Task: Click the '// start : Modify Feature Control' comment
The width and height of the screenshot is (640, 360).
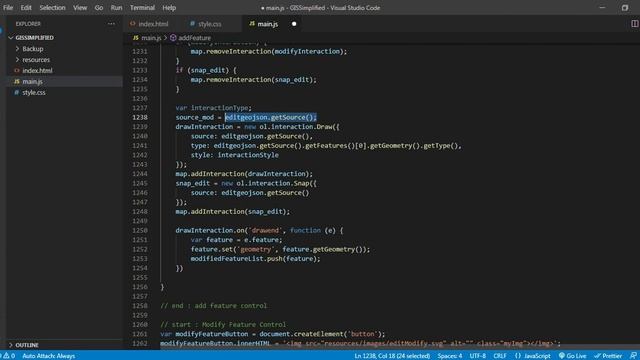Action: [223, 325]
